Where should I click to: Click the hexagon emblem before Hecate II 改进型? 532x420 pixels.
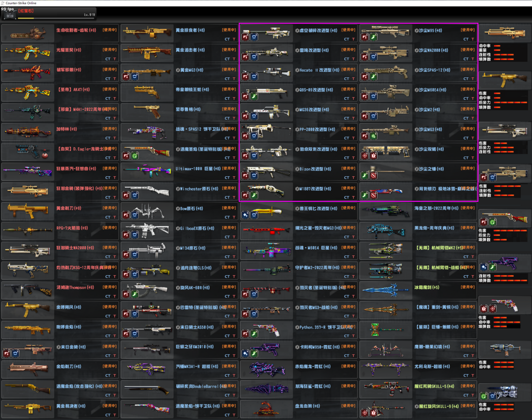(x=297, y=70)
